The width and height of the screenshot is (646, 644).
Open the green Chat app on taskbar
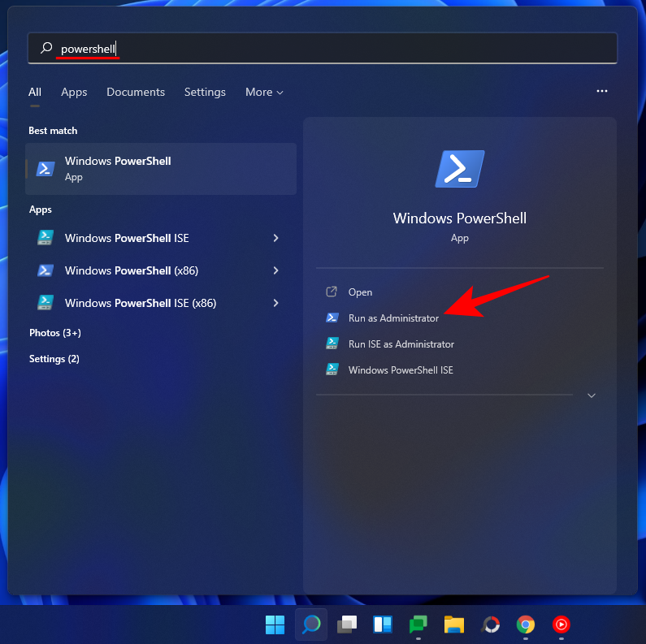(418, 625)
